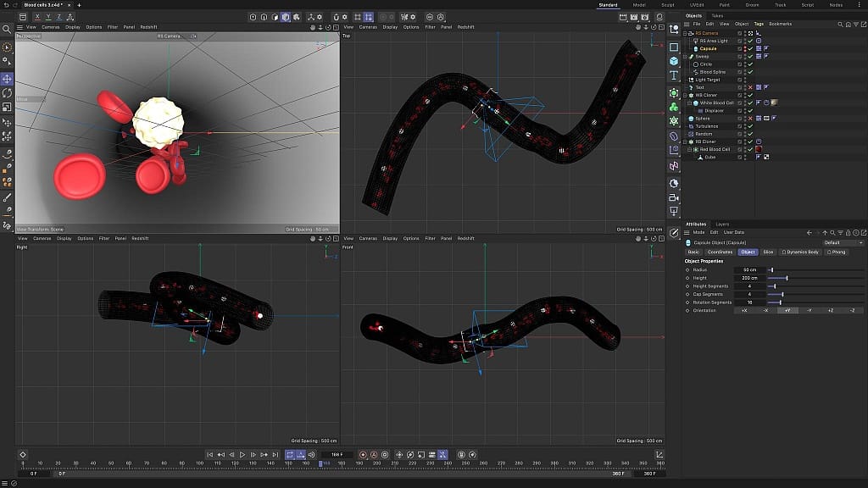
Task: Open Perspective viewport hamburger menu
Action: coord(20,27)
